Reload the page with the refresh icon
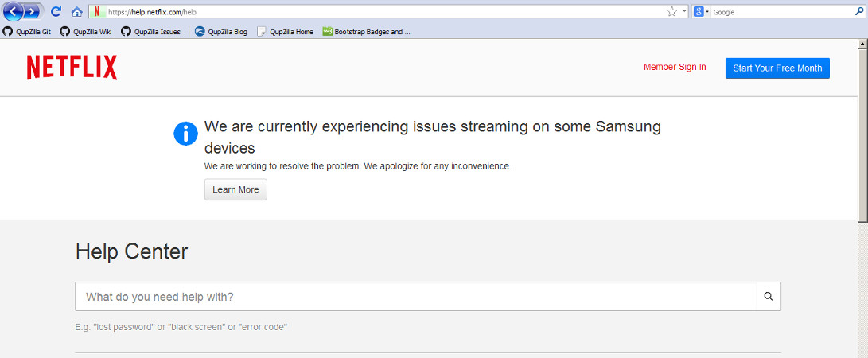This screenshot has height=358, width=868. coord(56,11)
